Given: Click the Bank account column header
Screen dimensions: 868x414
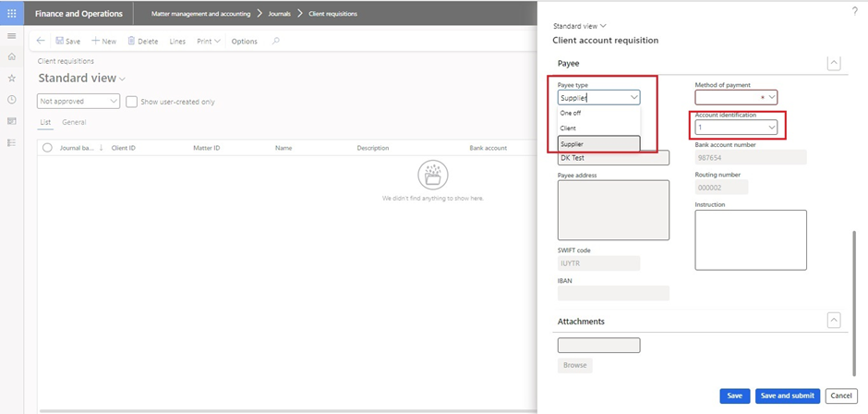Looking at the screenshot, I should pos(488,148).
